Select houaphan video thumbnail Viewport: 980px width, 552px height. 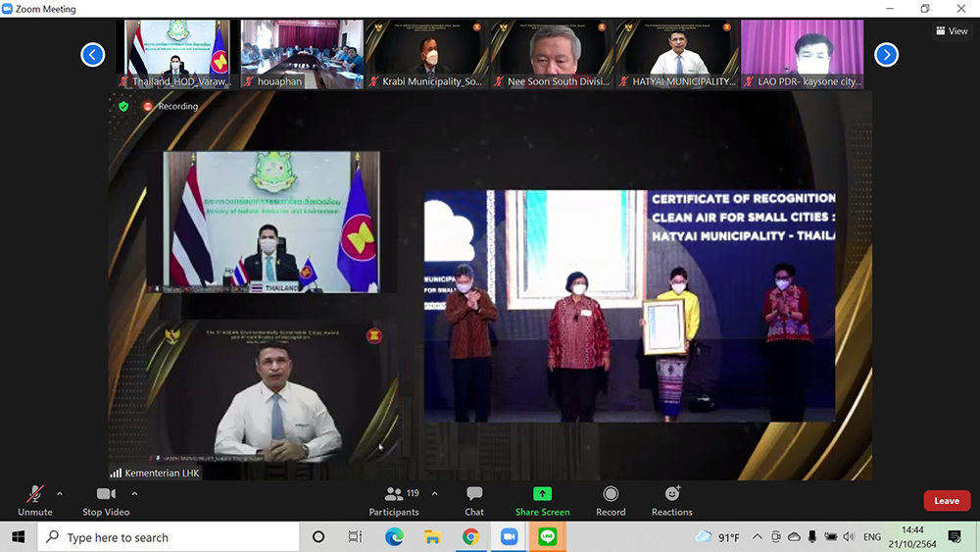[x=302, y=54]
